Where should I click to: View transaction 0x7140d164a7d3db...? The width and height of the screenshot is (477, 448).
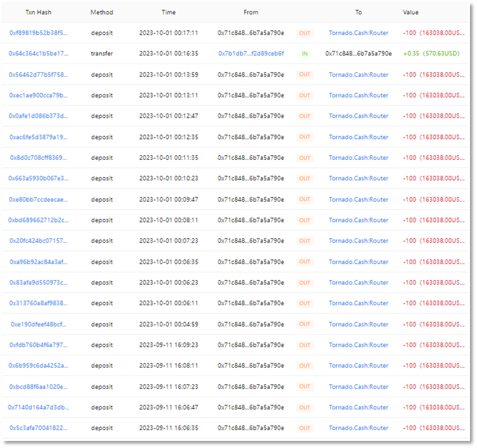pyautogui.click(x=38, y=407)
